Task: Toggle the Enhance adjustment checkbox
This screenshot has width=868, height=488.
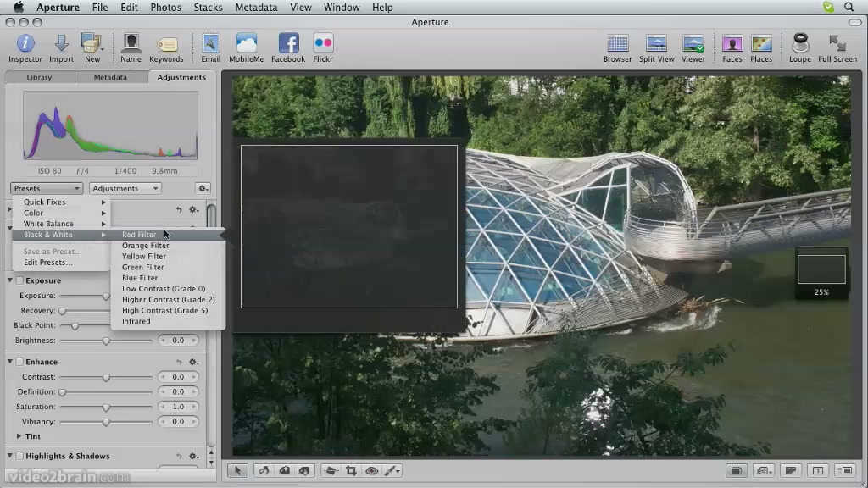Action: (x=19, y=362)
